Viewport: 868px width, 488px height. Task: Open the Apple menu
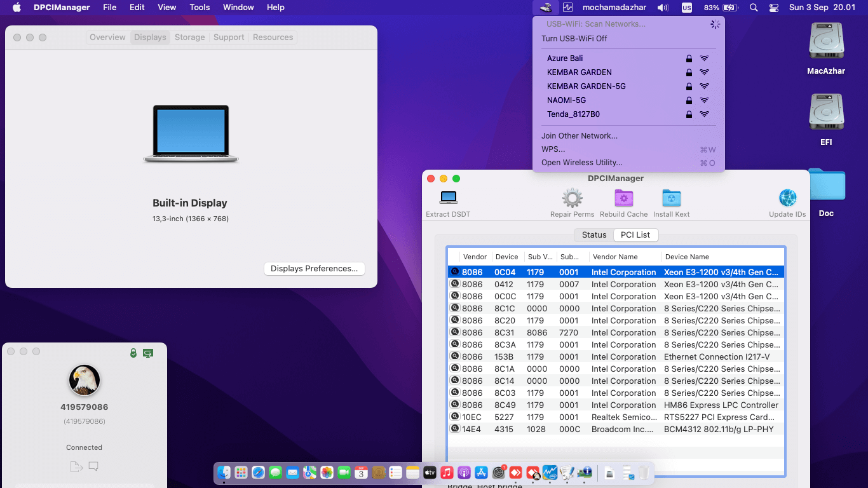point(17,8)
